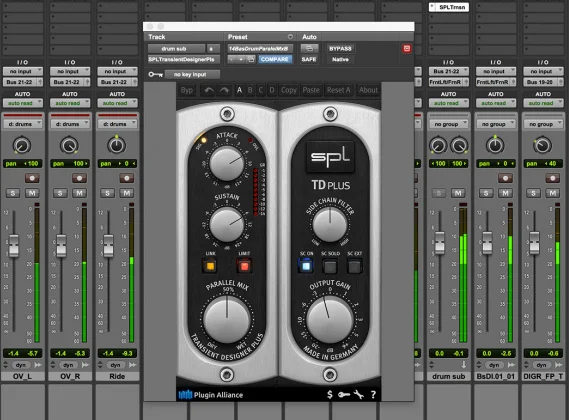Click the red target button in plugin header
Screen dimensions: 569x420
point(406,49)
